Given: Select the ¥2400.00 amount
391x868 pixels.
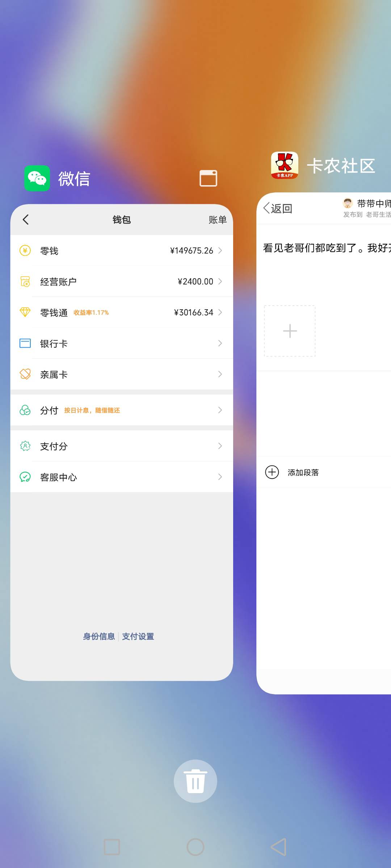Looking at the screenshot, I should point(195,281).
